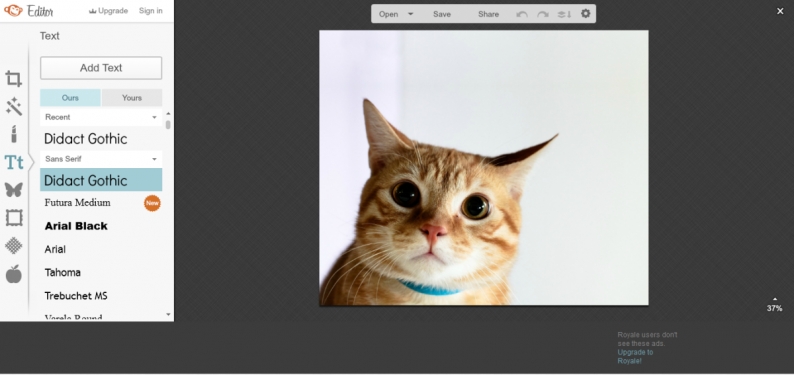Open the Frames tab icon

point(14,218)
